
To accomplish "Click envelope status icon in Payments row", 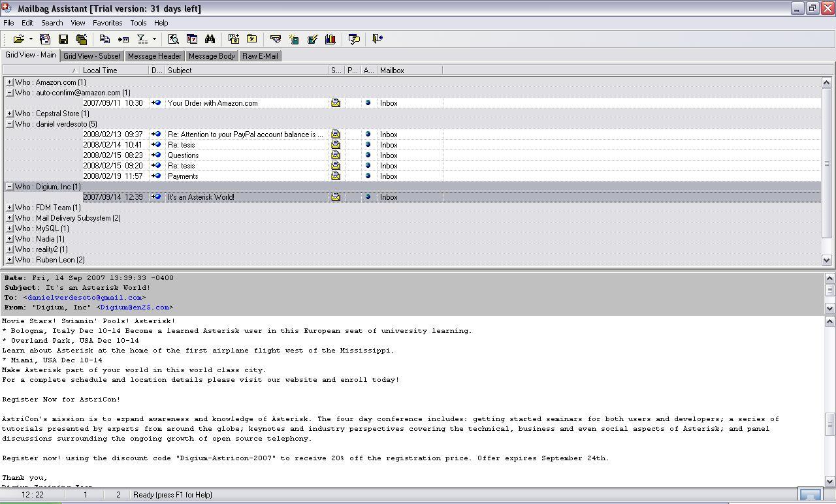I will point(336,176).
